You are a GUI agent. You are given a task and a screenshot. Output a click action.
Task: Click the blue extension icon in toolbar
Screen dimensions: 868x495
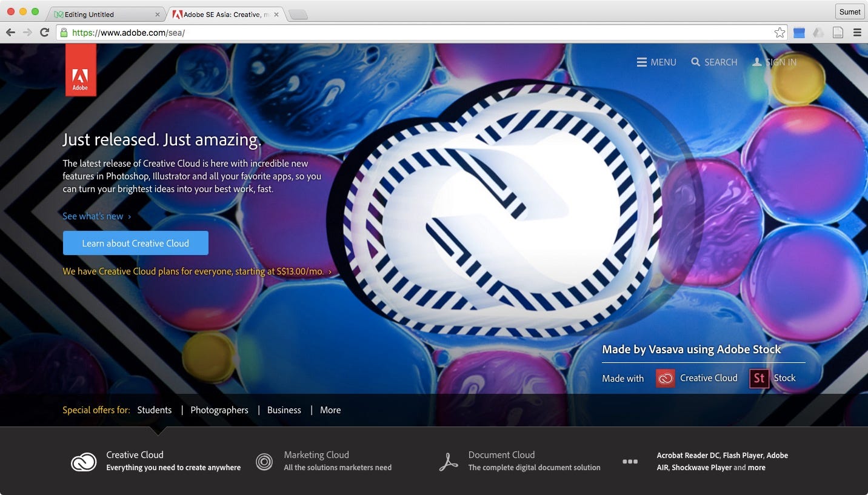[x=799, y=33]
